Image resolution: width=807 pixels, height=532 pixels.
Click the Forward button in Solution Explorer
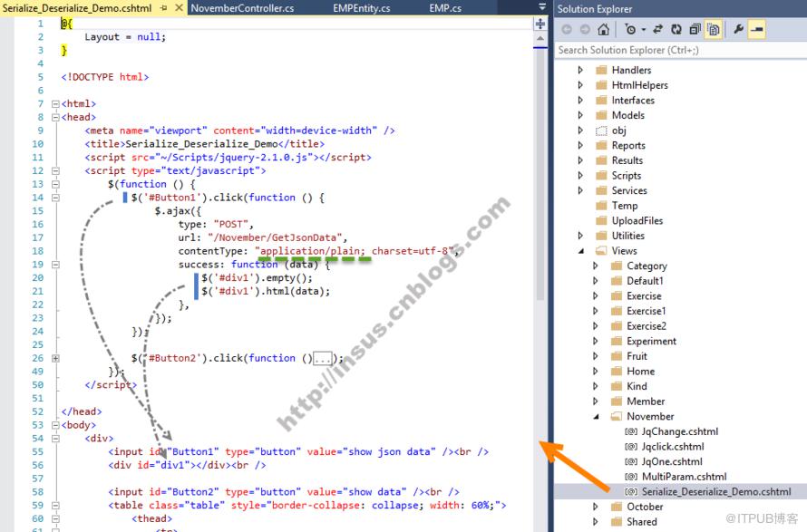pyautogui.click(x=585, y=29)
